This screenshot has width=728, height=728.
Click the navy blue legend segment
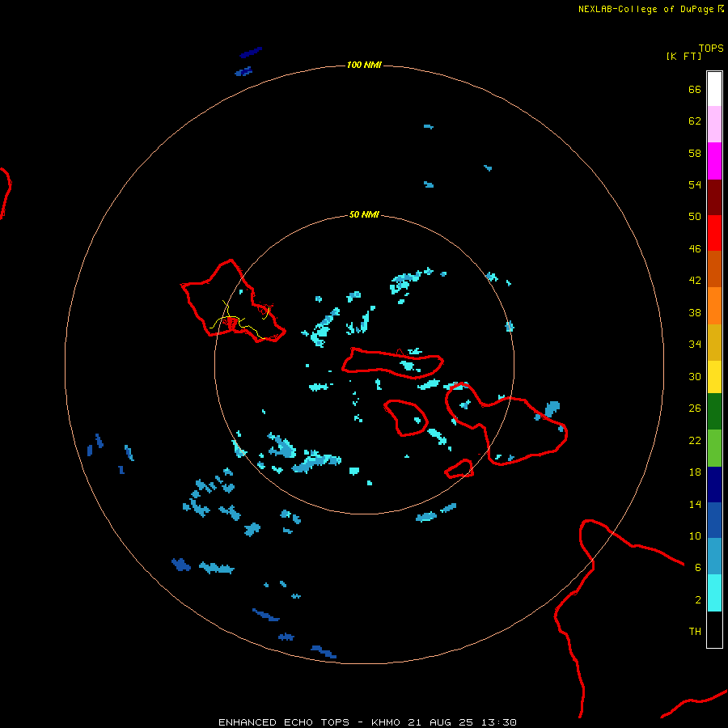click(714, 485)
